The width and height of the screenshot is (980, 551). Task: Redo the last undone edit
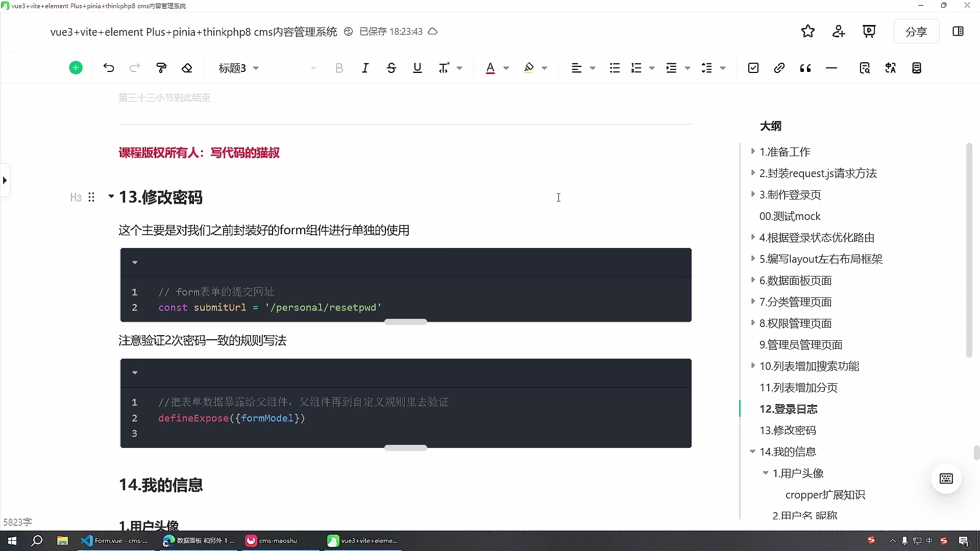click(134, 68)
